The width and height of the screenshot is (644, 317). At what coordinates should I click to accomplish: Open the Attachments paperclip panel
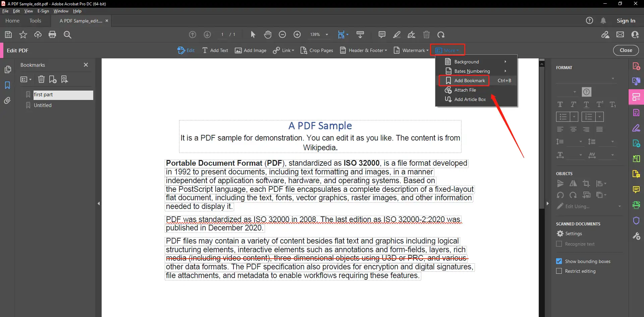point(7,100)
